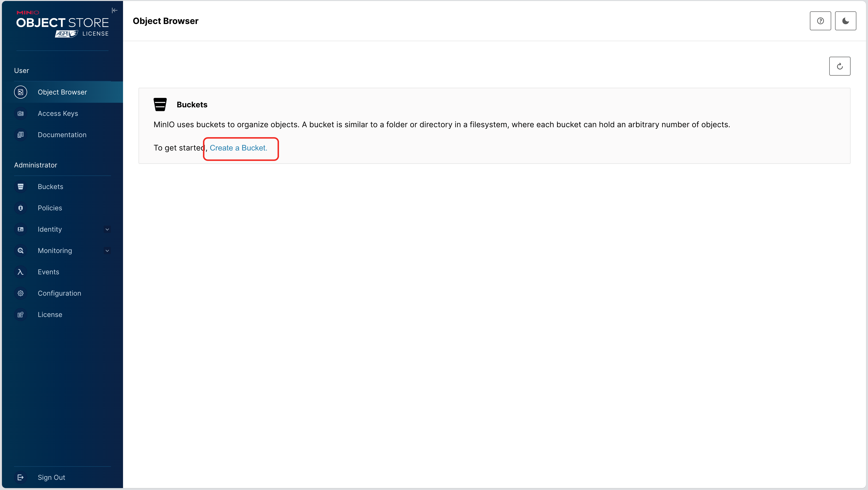Toggle dark mode with moon icon
Screen dimensions: 868x490
click(845, 21)
